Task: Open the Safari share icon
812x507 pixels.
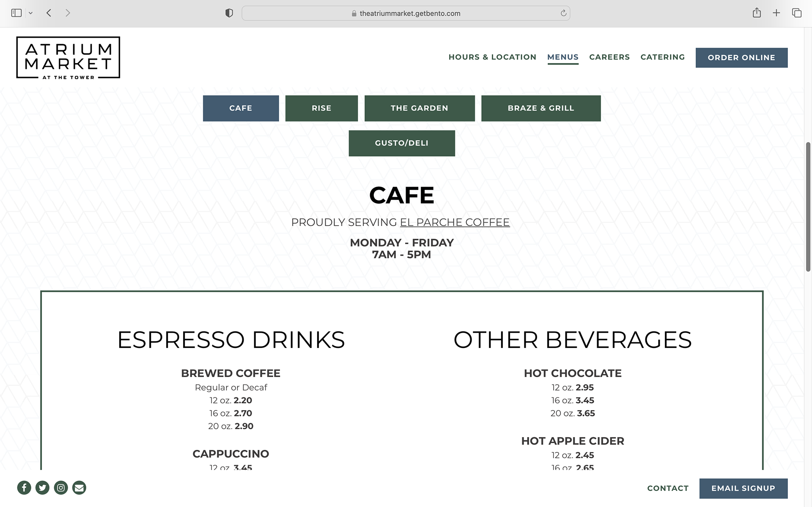Action: 757,13
